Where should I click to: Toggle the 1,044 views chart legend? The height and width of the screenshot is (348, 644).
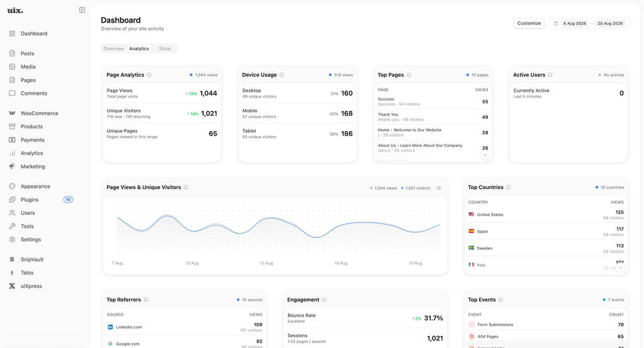pos(383,188)
